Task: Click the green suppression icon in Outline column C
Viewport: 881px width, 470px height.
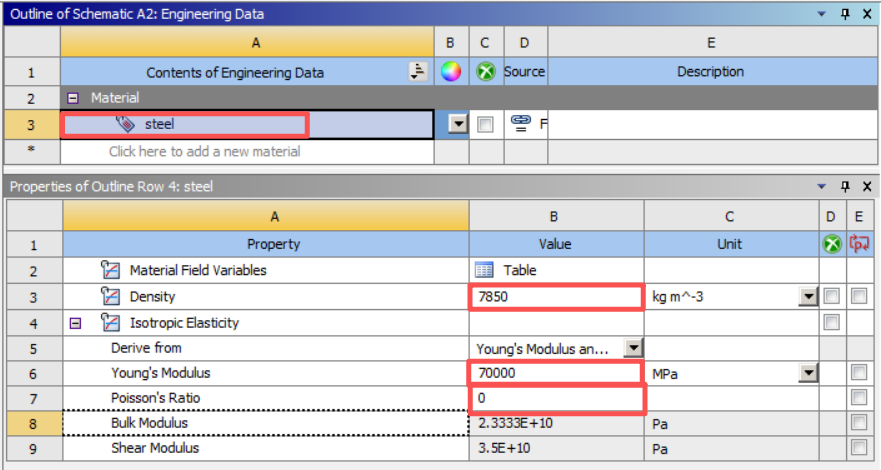Action: pos(486,71)
